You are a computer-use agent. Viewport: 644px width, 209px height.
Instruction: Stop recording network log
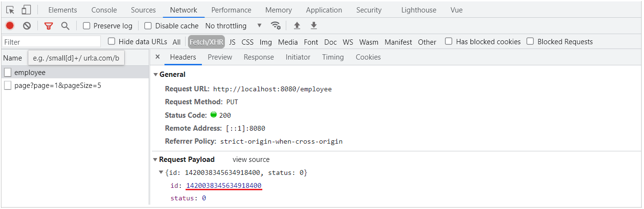(x=10, y=26)
